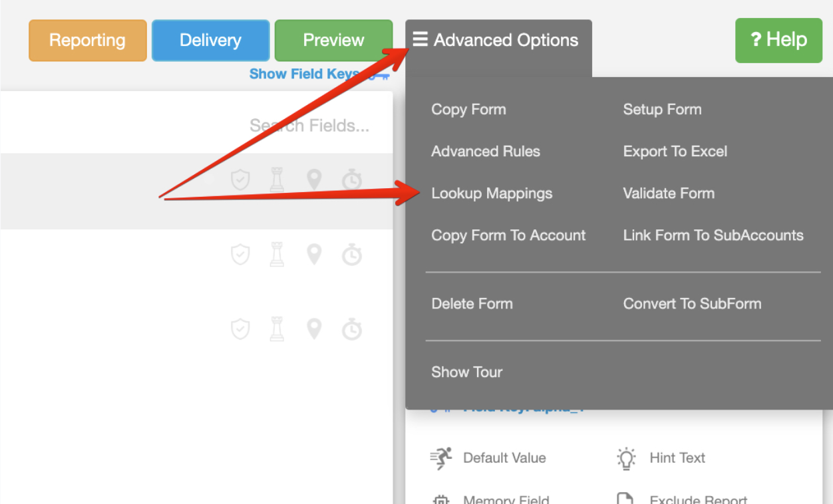
Task: Toggle the shield icon on the second field
Action: coord(240,254)
